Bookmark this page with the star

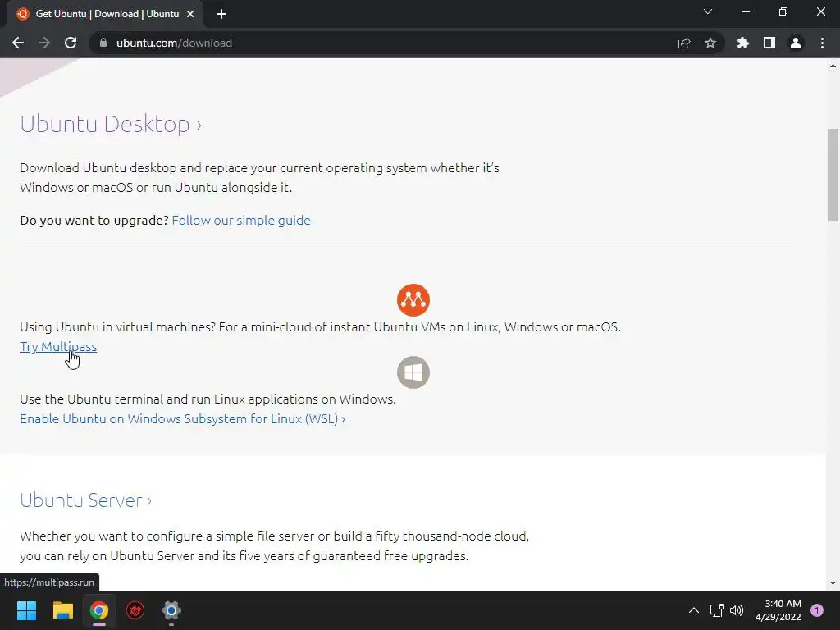(710, 43)
